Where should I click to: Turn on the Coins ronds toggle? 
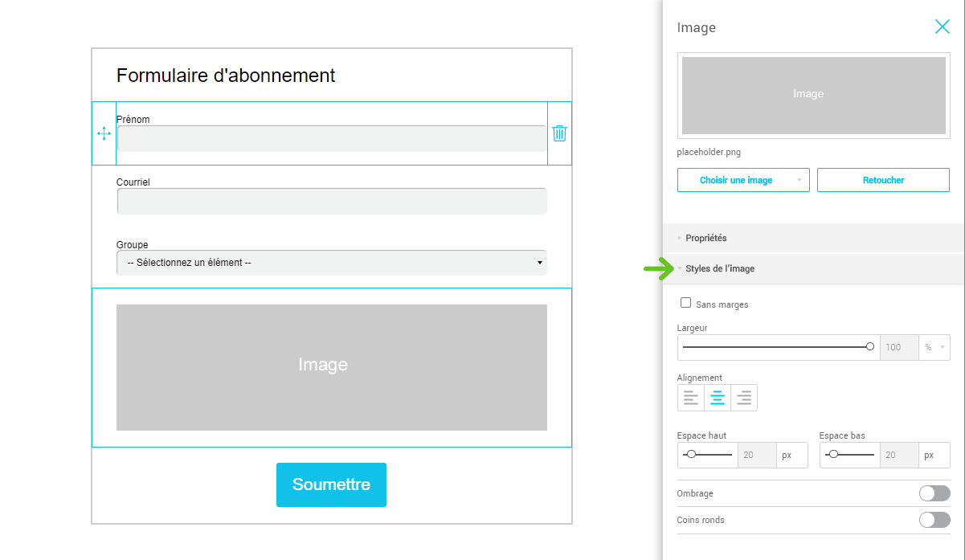[x=934, y=520]
